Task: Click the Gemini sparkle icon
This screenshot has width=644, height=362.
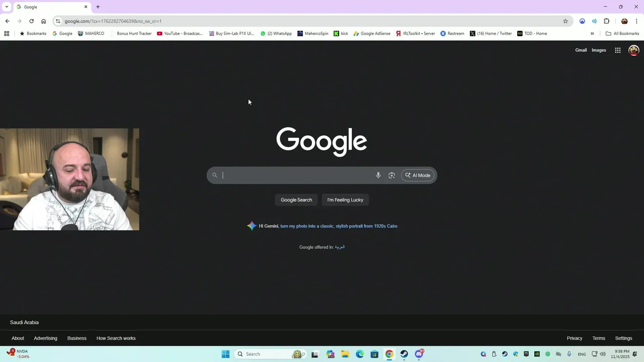Action: 252,226
